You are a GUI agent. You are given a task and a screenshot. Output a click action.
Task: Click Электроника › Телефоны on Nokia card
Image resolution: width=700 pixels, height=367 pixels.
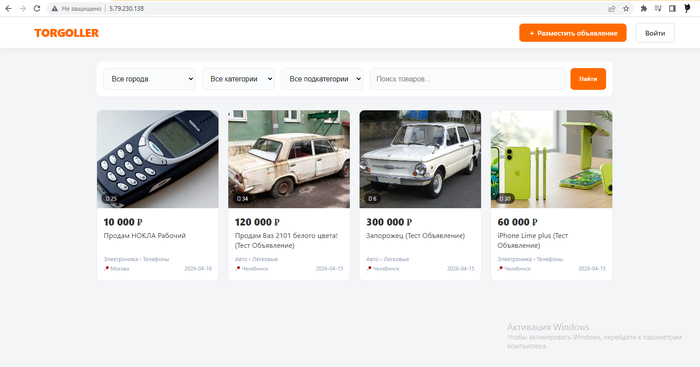pyautogui.click(x=136, y=259)
